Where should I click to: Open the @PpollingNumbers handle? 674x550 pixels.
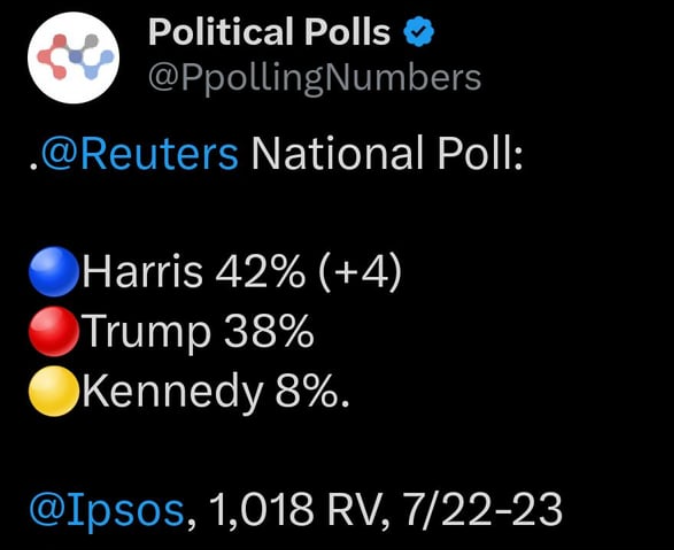(315, 79)
